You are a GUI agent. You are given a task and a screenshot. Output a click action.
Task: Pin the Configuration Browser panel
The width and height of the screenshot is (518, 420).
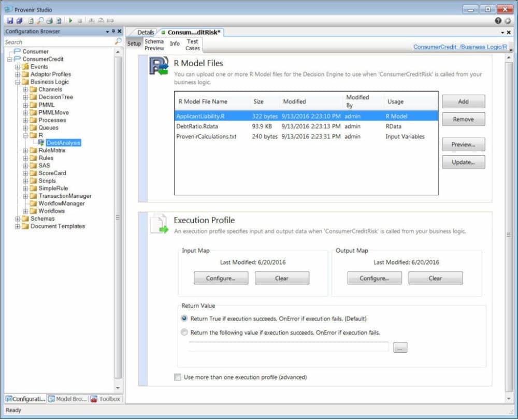(113, 32)
